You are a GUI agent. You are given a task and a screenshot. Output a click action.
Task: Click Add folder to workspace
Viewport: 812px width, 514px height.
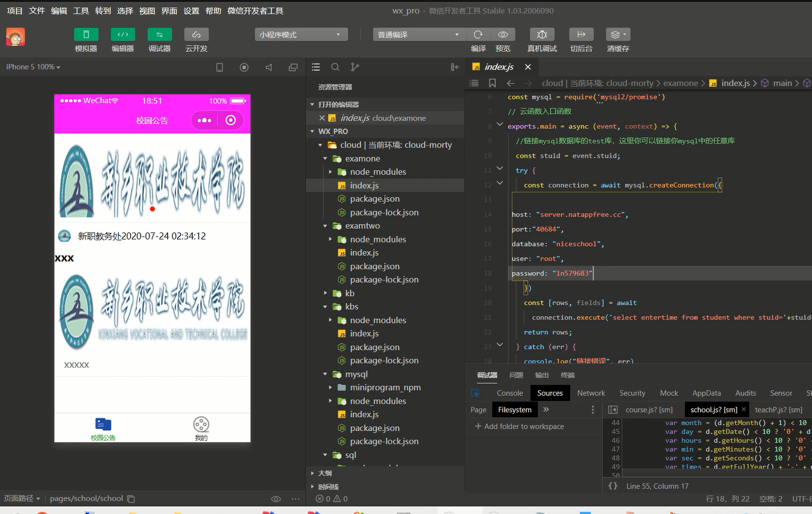pyautogui.click(x=519, y=426)
